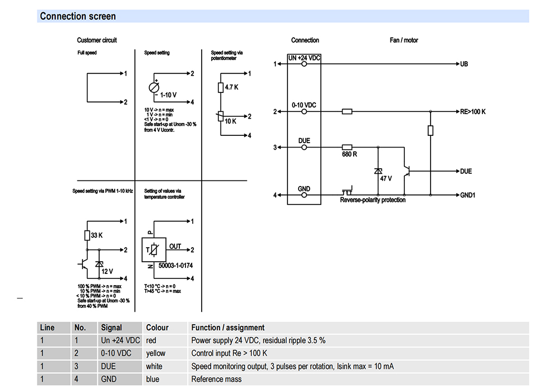This screenshot has height=392, width=557.
Task: Click the Signal column header
Action: pos(111,327)
